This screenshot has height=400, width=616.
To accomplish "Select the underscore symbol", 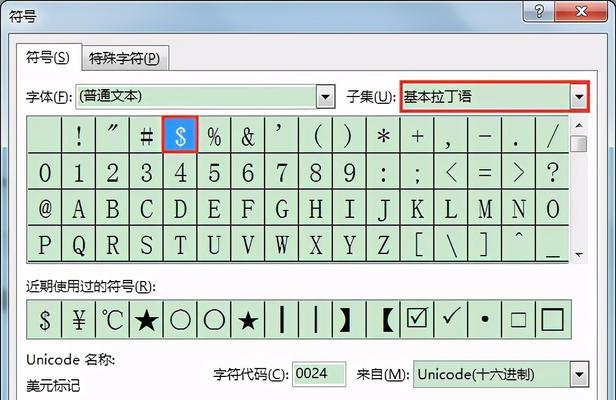I will (x=552, y=244).
